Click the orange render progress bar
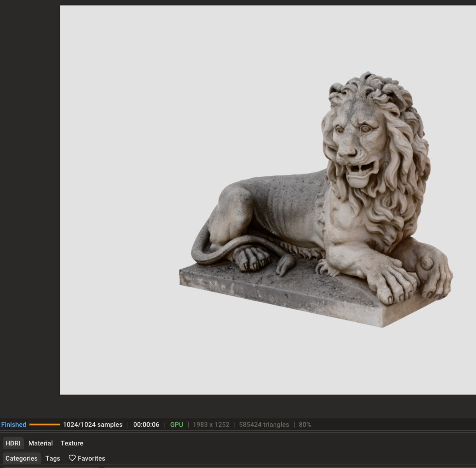This screenshot has width=476, height=468. 45,425
